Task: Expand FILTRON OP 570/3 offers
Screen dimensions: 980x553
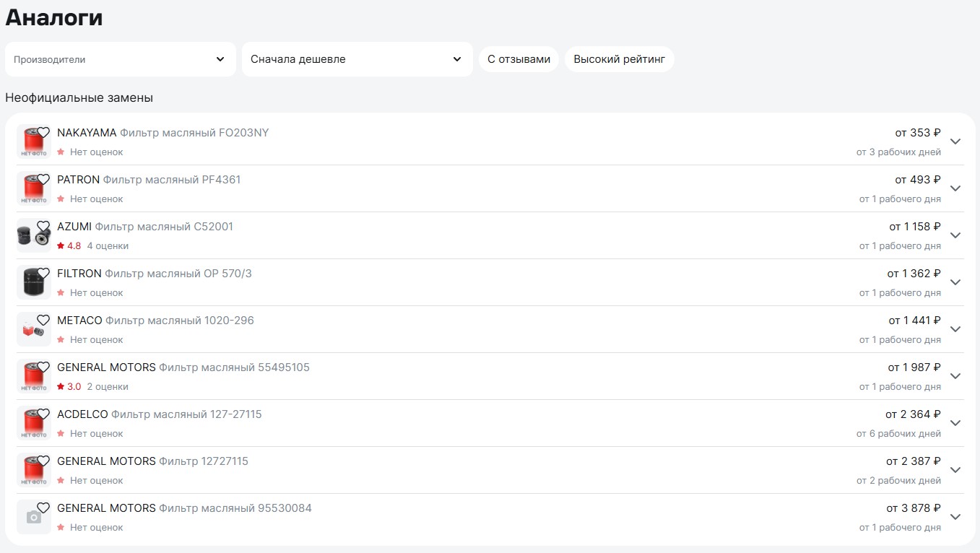Action: pos(955,282)
